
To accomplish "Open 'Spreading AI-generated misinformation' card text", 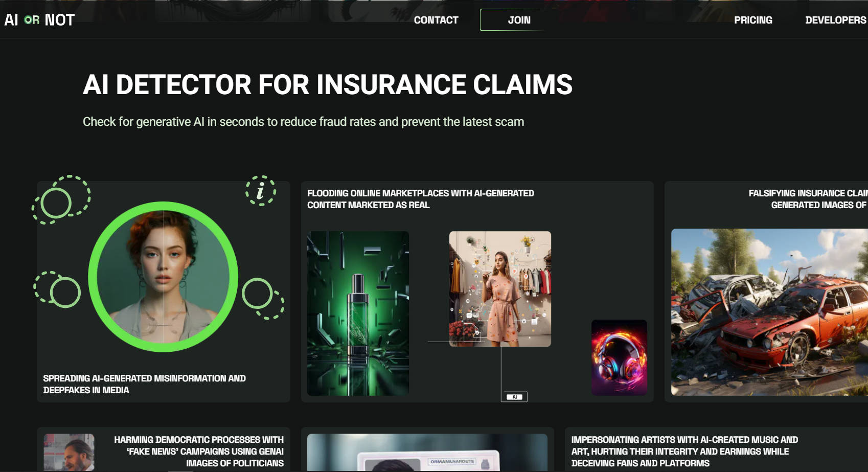I will click(x=144, y=384).
